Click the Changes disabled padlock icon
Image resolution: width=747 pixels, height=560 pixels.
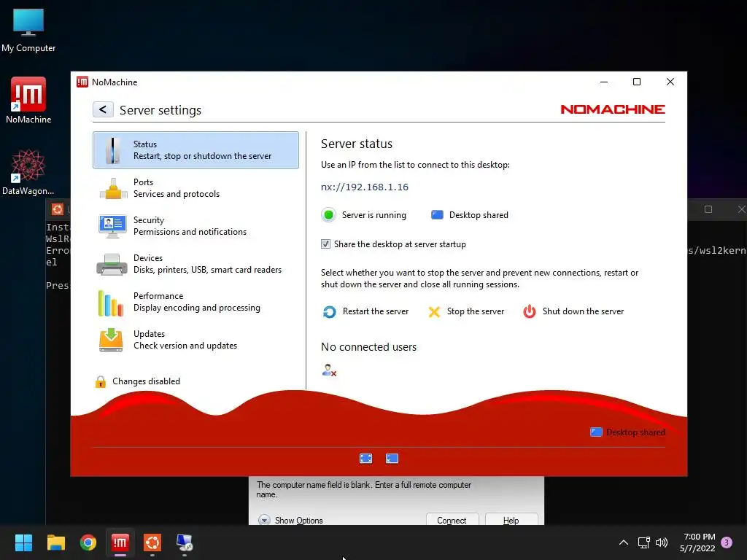[101, 381]
